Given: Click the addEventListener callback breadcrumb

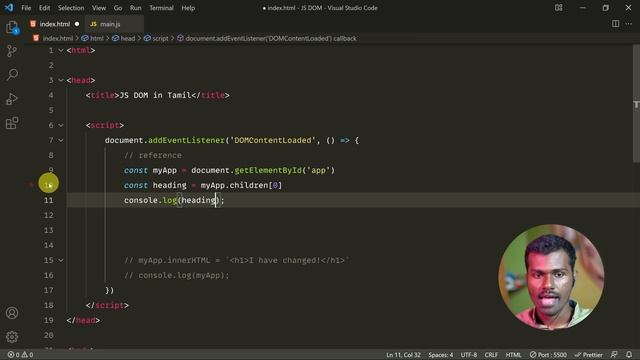Looking at the screenshot, I should pos(271,38).
